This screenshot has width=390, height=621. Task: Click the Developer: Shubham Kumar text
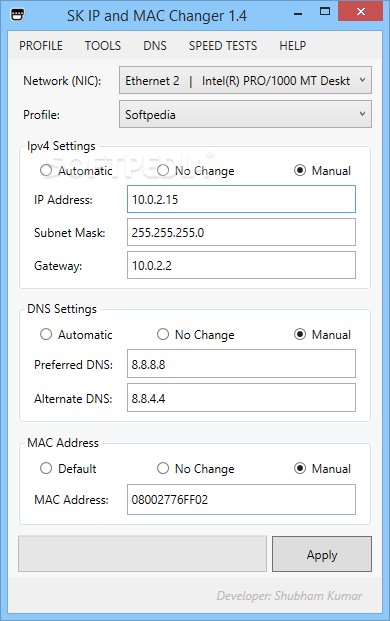coord(289,596)
